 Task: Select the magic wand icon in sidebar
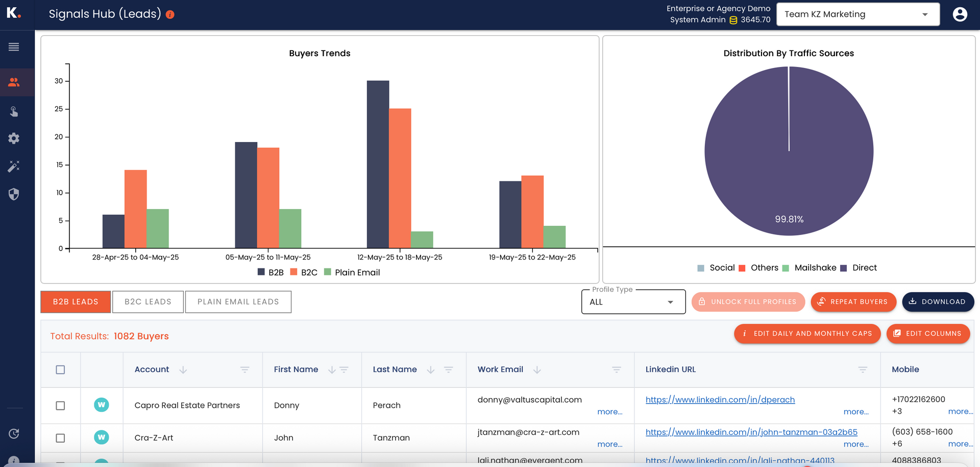[x=14, y=166]
